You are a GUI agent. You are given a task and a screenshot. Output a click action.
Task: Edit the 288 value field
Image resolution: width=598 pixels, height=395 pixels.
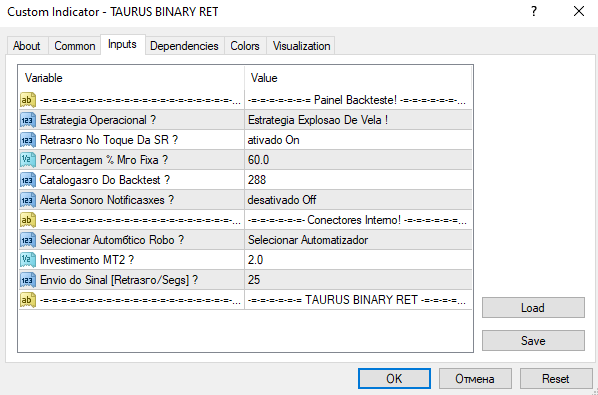[x=358, y=180]
